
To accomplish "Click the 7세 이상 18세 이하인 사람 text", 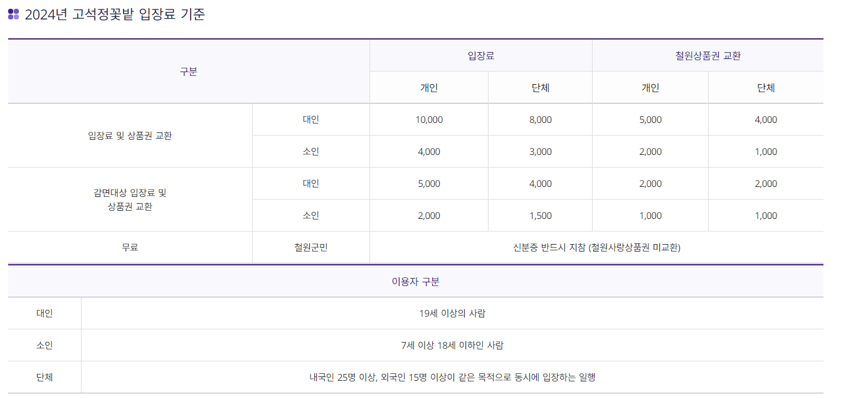I will 452,346.
